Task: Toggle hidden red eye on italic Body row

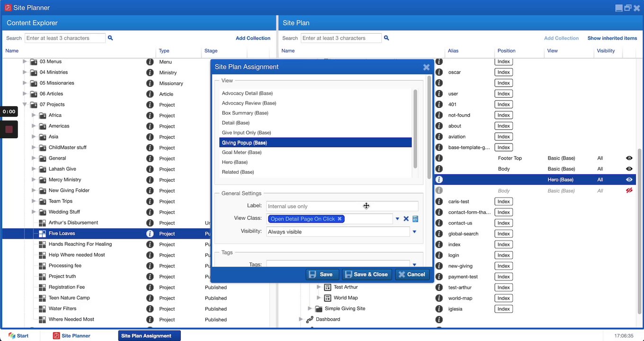Action: pos(629,190)
